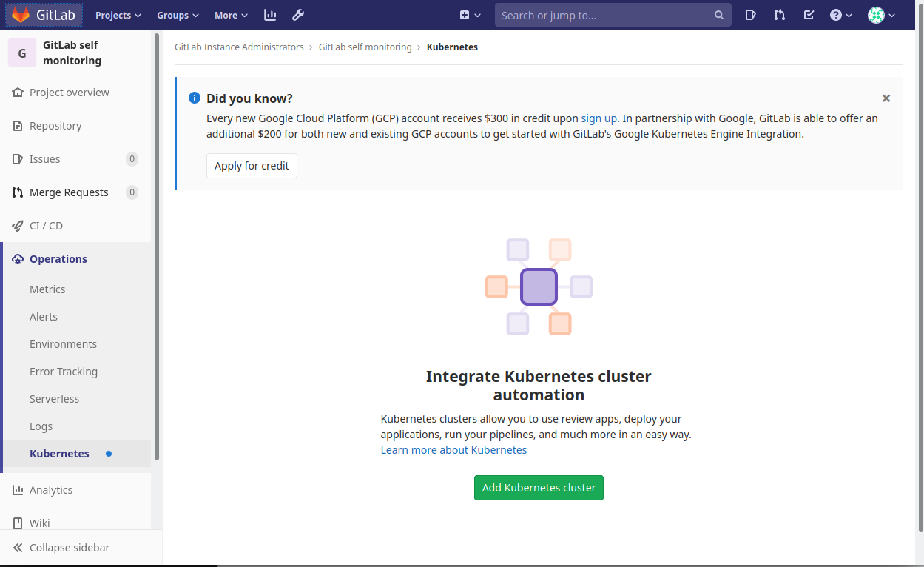The width and height of the screenshot is (924, 567).
Task: Open the Help question mark dropdown
Action: point(840,15)
